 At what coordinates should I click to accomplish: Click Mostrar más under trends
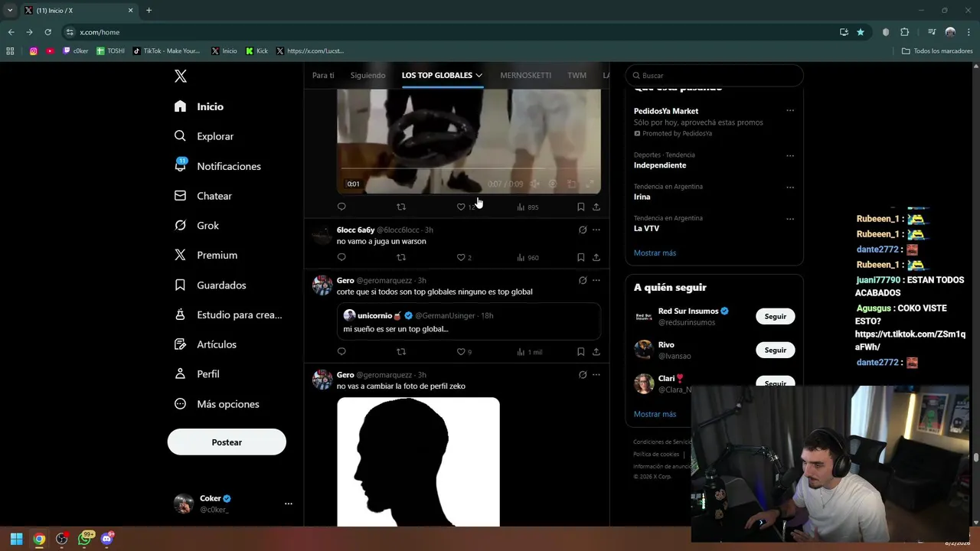[655, 253]
